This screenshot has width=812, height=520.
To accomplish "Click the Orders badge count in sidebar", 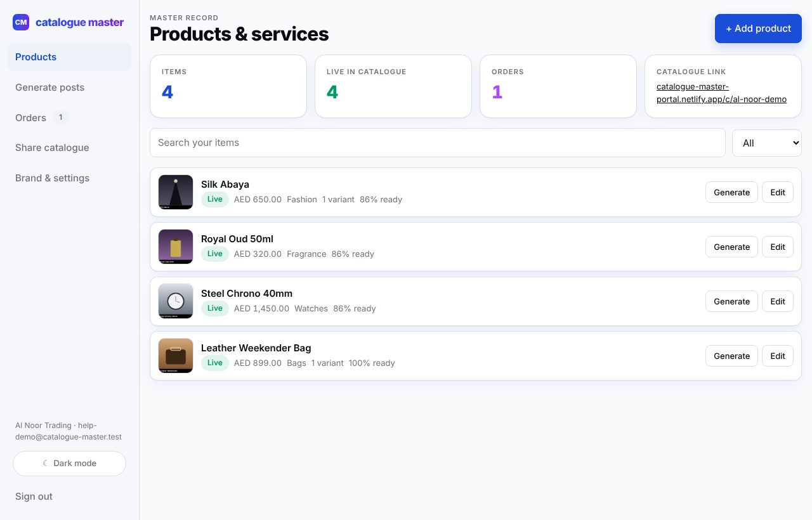I will [60, 117].
